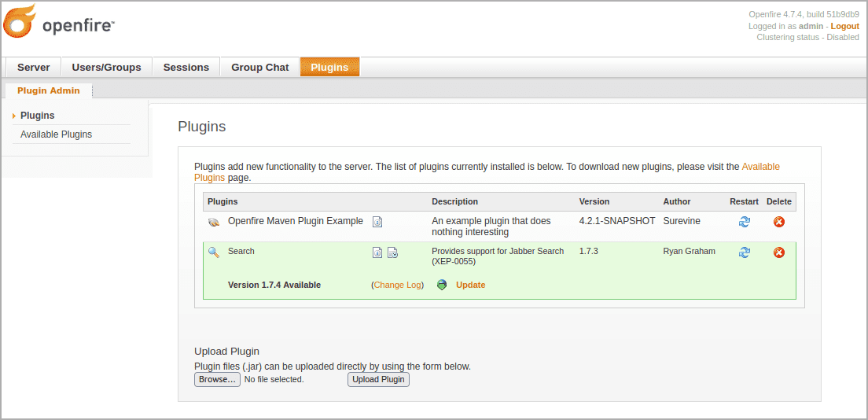Viewport: 868px width, 420px height.
Task: Restart the Search plugin
Action: click(744, 252)
